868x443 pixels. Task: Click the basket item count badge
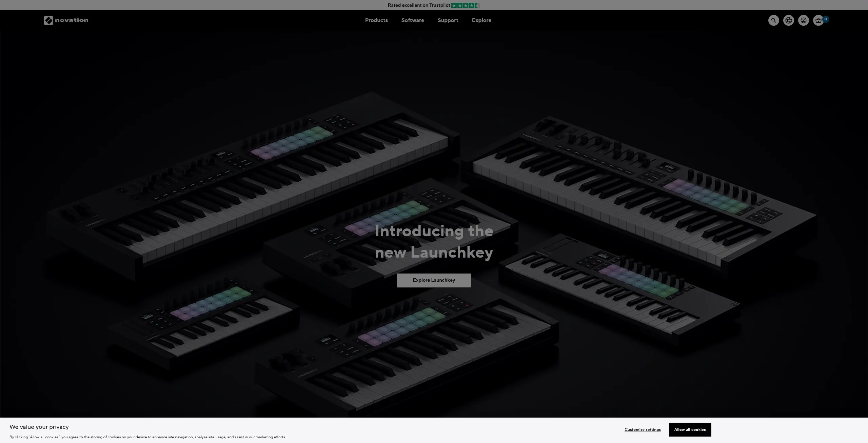[826, 19]
